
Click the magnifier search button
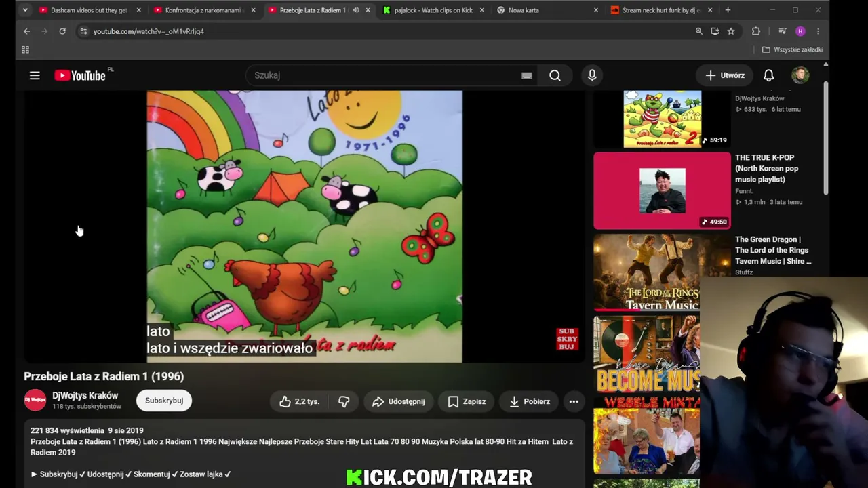pyautogui.click(x=555, y=75)
